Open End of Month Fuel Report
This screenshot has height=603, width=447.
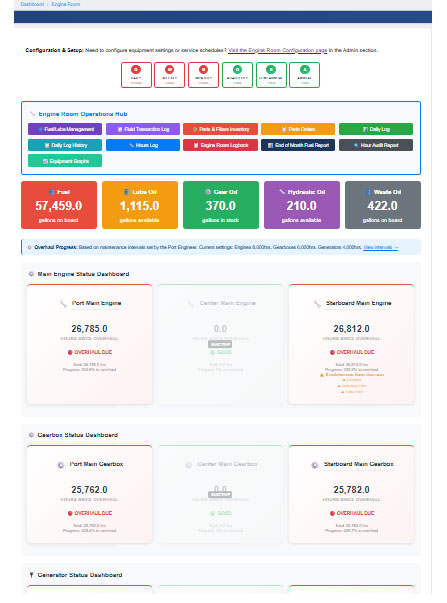click(x=298, y=145)
